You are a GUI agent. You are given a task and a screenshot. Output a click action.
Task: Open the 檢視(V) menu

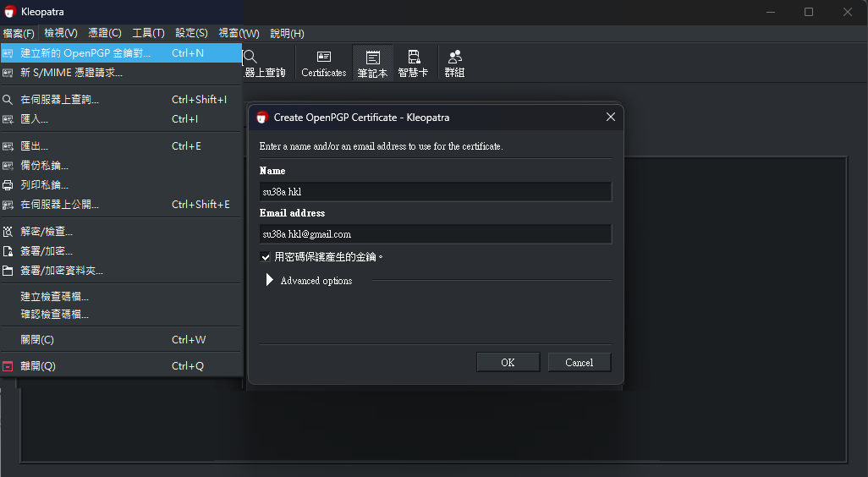tap(61, 33)
